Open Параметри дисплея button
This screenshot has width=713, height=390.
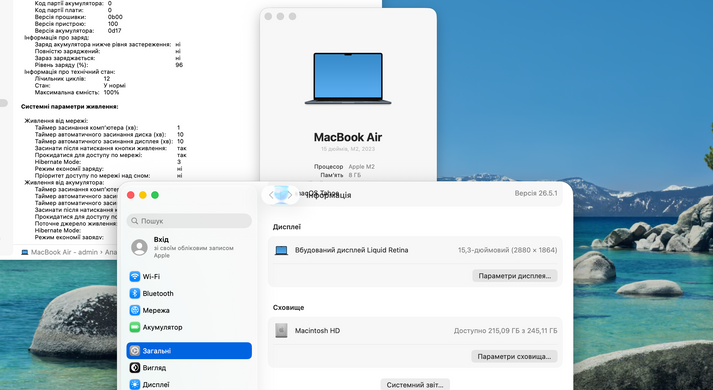pyautogui.click(x=515, y=276)
